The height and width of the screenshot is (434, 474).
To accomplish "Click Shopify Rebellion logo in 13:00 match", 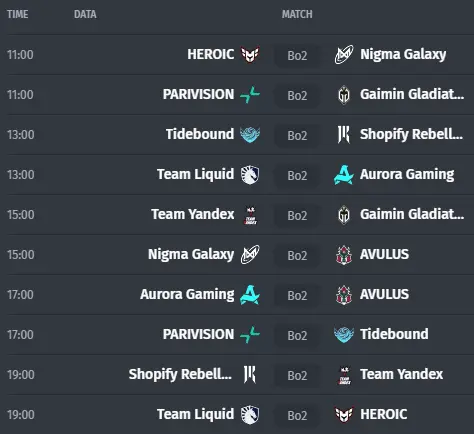I will tap(344, 135).
